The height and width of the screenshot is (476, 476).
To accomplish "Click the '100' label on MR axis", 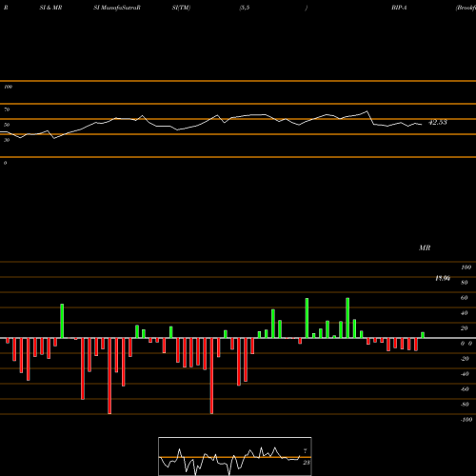I will (466, 268).
